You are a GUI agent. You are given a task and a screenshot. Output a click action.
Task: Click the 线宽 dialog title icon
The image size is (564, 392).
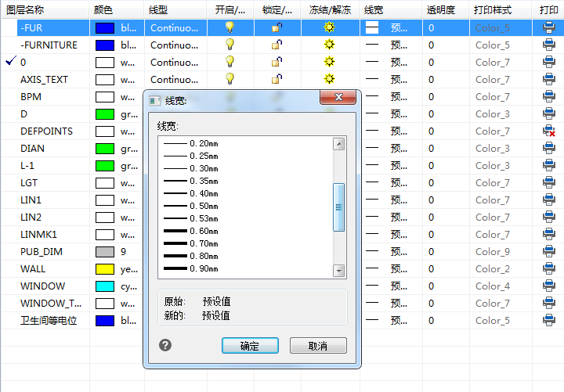click(x=155, y=101)
